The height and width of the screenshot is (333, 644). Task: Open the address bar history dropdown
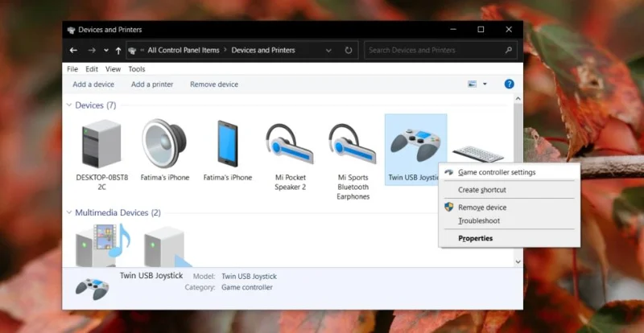(328, 51)
